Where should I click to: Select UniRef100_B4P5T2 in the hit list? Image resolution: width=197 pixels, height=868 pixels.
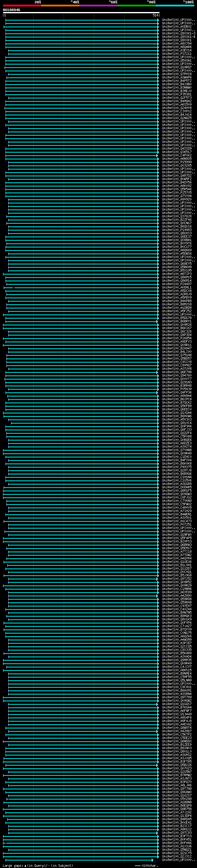click(176, 81)
